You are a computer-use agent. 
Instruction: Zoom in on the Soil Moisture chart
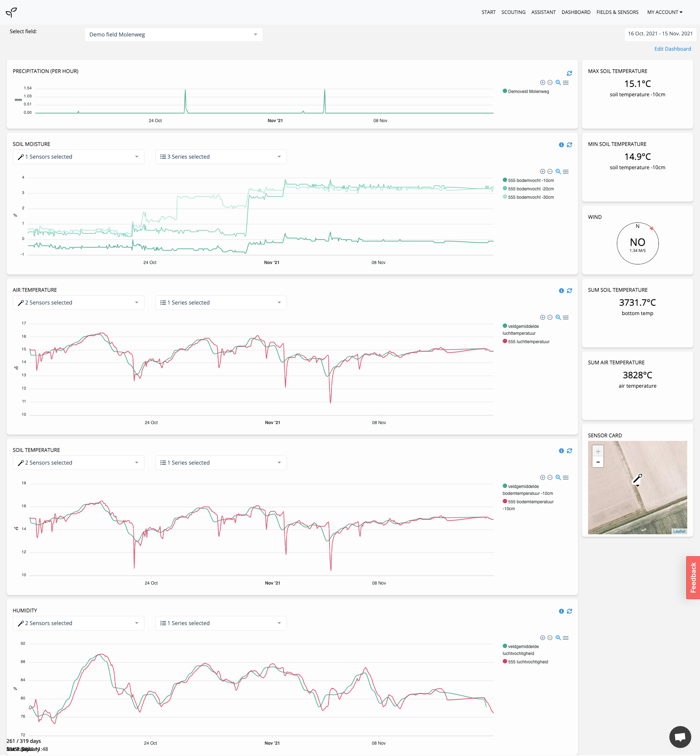tap(542, 172)
